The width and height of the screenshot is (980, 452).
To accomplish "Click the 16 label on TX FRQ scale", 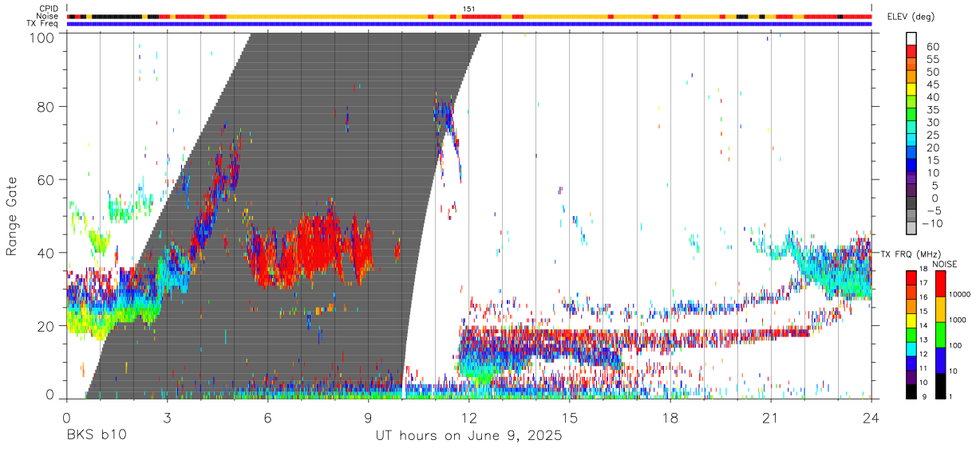I will coord(923,297).
